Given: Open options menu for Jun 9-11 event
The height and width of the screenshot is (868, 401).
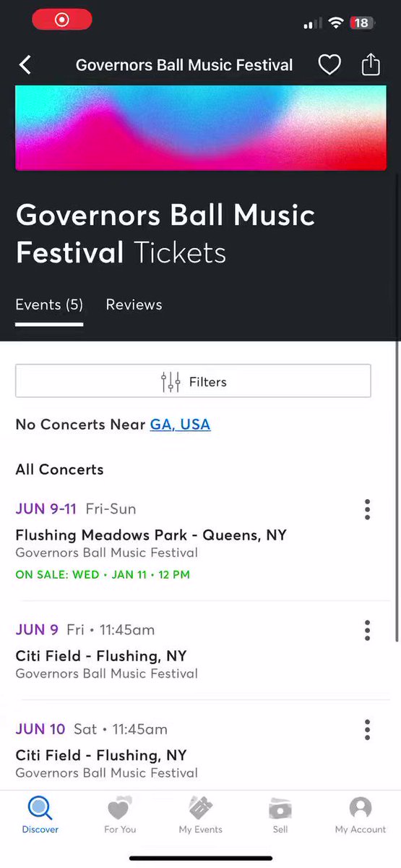Looking at the screenshot, I should [x=367, y=509].
